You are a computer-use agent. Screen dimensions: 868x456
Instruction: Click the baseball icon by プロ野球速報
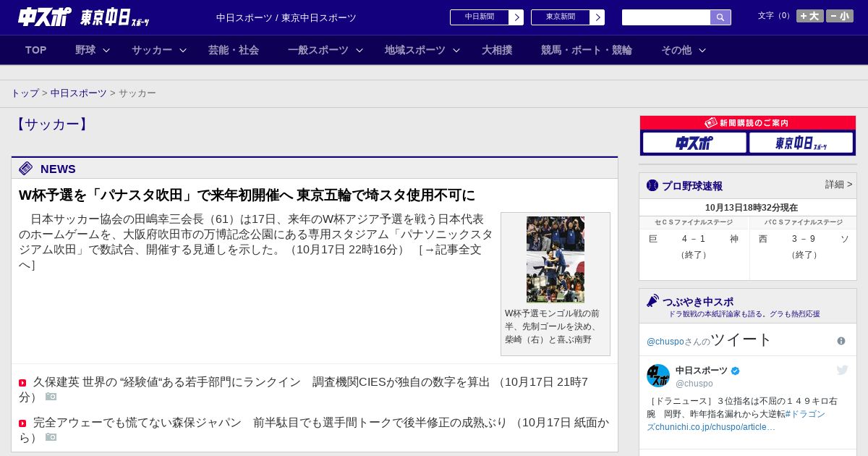(652, 185)
